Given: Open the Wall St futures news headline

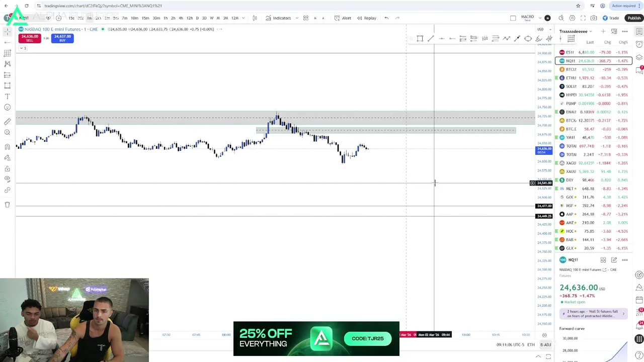Looking at the screenshot, I should click(x=593, y=313).
